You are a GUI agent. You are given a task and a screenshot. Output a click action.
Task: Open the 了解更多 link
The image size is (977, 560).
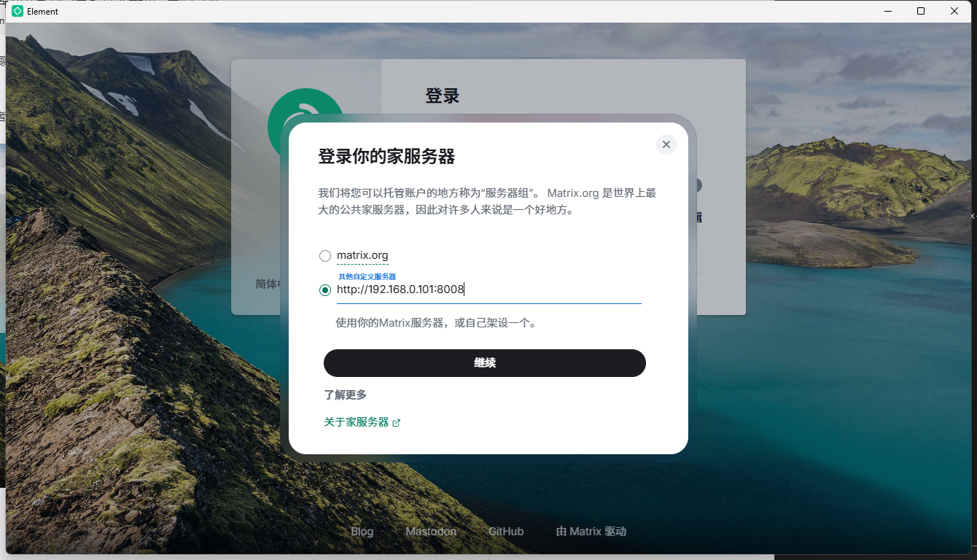coord(345,394)
